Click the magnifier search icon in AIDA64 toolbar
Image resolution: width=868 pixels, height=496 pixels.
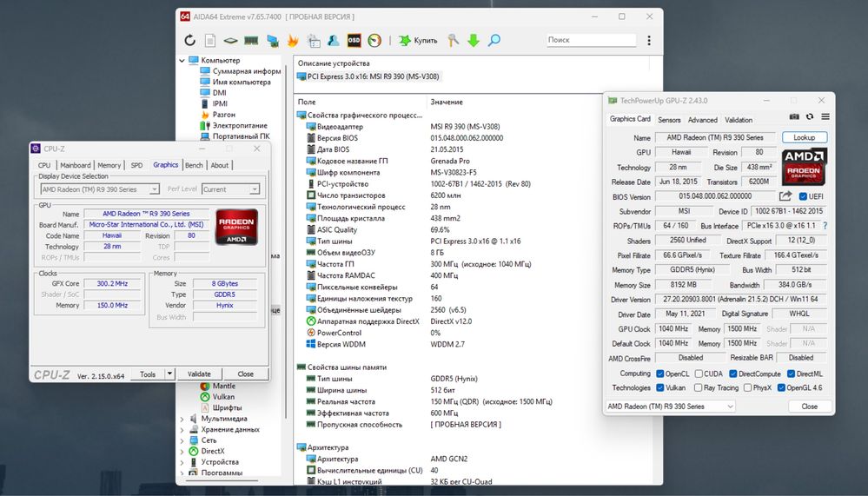[x=494, y=40]
